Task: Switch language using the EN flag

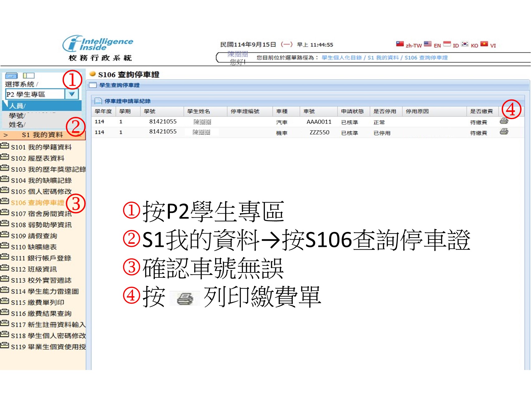Action: pyautogui.click(x=428, y=44)
